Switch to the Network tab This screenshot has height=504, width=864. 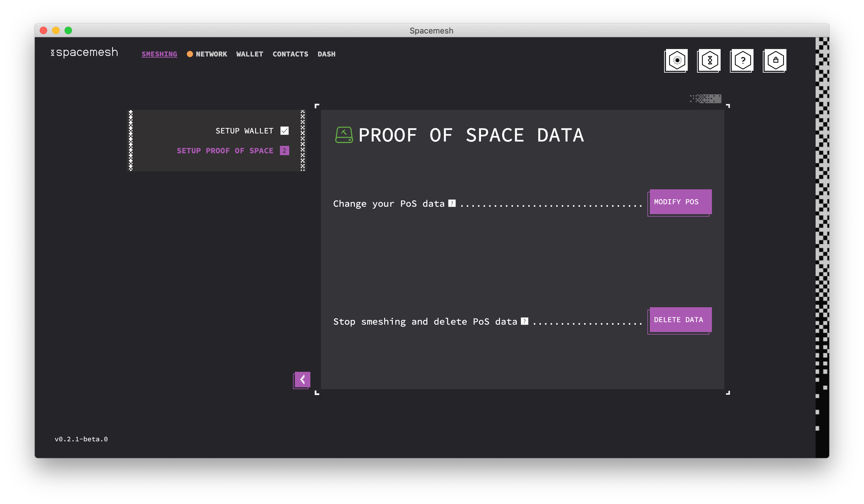pos(212,54)
